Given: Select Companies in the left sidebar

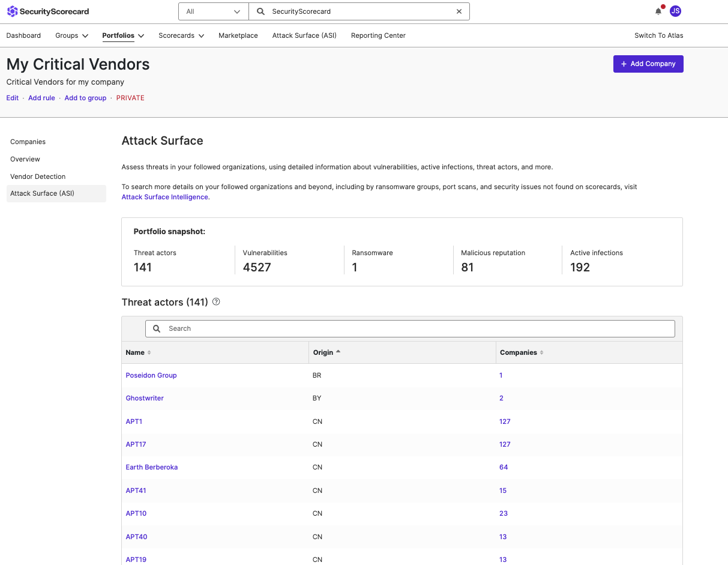Looking at the screenshot, I should [56, 142].
